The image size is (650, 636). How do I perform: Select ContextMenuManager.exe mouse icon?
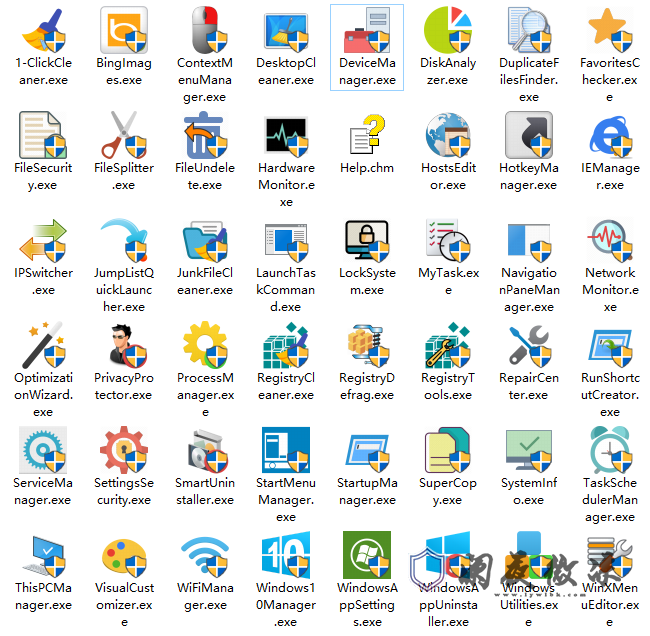pos(205,30)
